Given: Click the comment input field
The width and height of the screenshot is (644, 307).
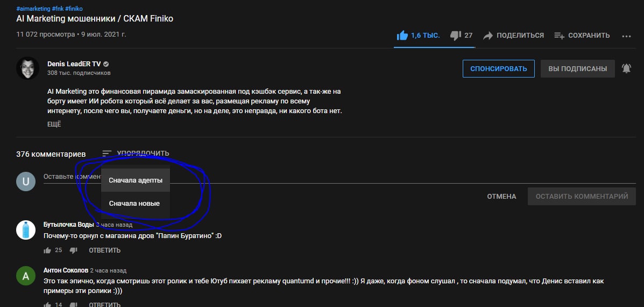Looking at the screenshot, I should pyautogui.click(x=339, y=177).
